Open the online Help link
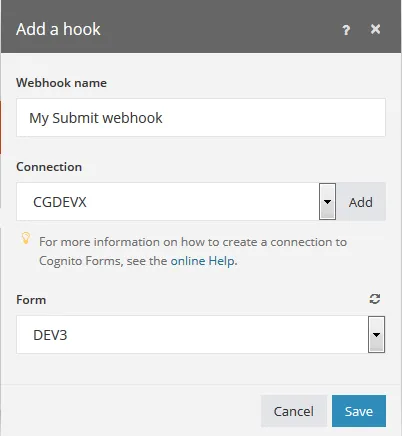 coord(202,261)
